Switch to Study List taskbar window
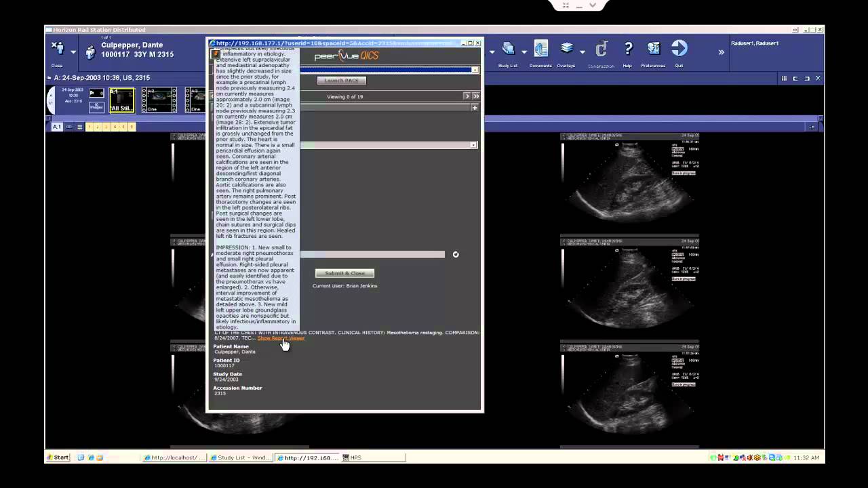 tap(241, 457)
